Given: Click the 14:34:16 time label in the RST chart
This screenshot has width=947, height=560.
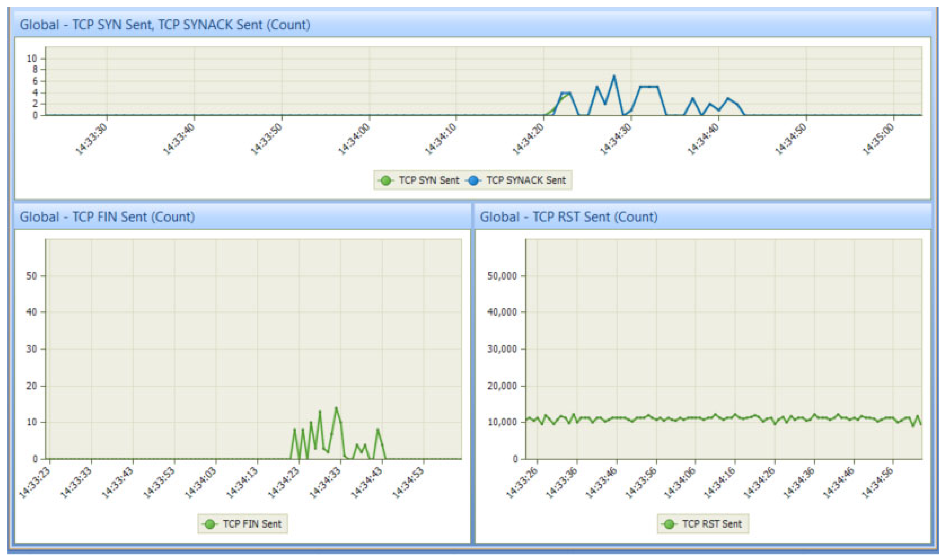Looking at the screenshot, I should pos(719,483).
